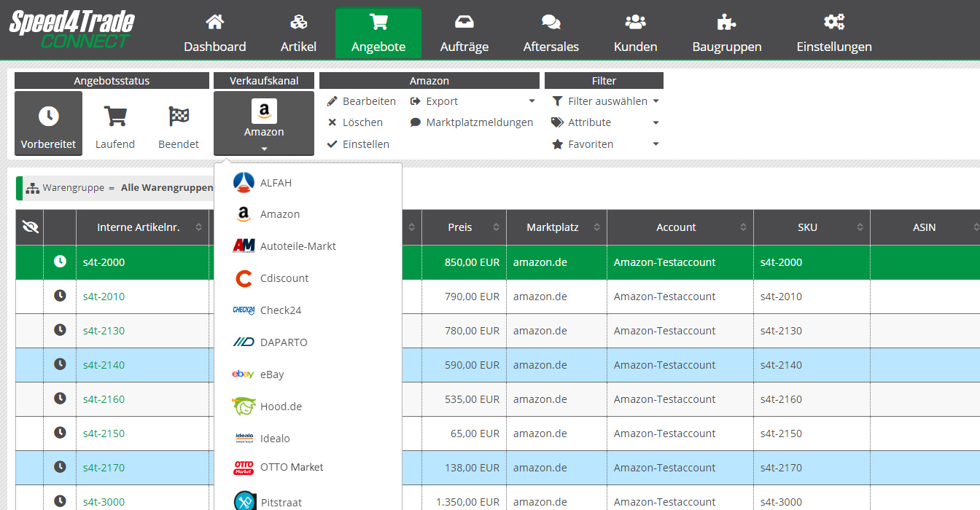Choose Cdiscount logo in channel list
The width and height of the screenshot is (980, 510).
pyautogui.click(x=244, y=278)
